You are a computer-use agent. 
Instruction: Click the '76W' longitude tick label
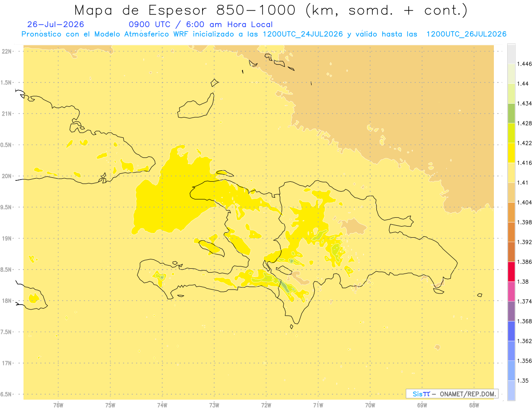[58, 405]
